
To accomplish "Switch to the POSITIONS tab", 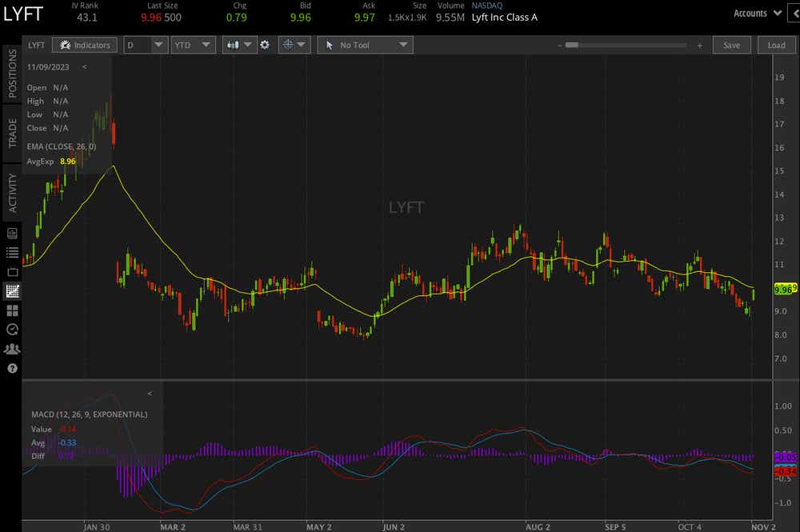I will coord(12,74).
